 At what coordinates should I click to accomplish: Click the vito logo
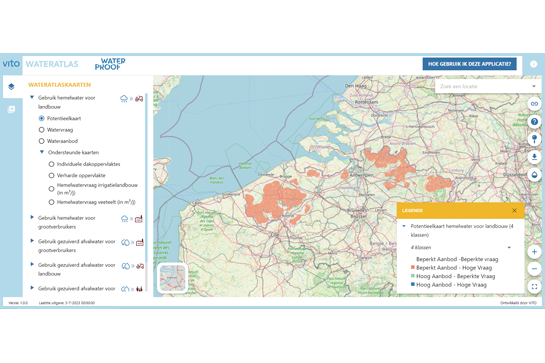pyautogui.click(x=11, y=64)
